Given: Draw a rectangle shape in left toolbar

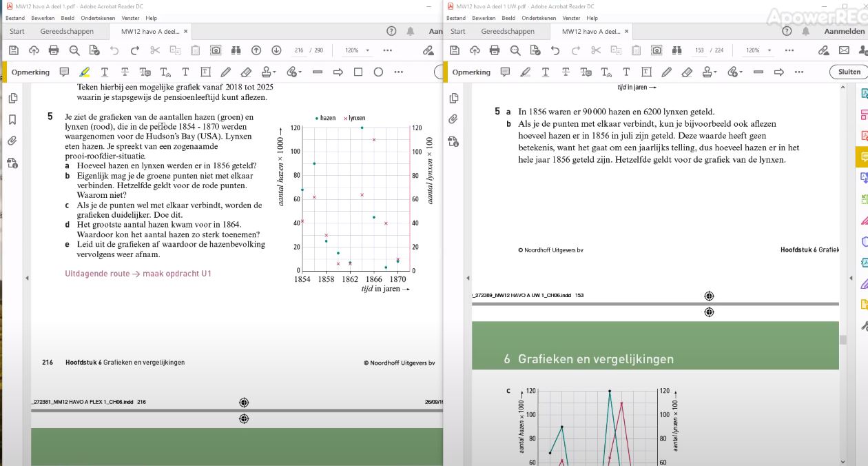Looking at the screenshot, I should (x=358, y=72).
